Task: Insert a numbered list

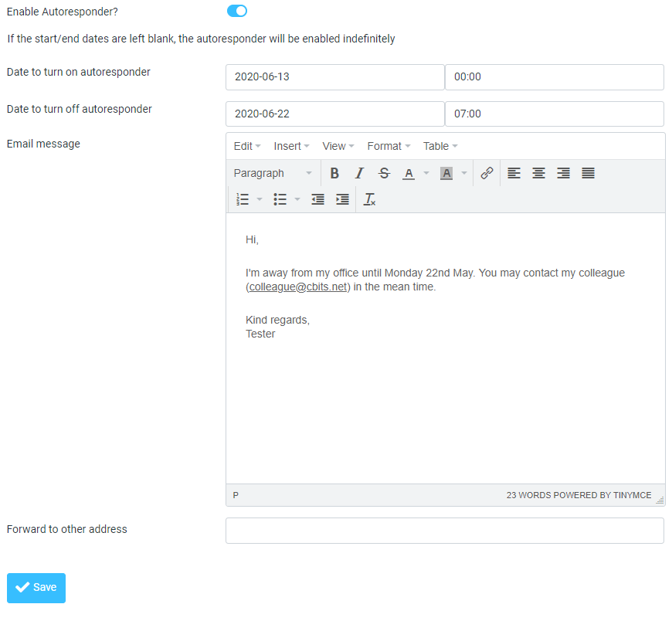Action: click(243, 199)
